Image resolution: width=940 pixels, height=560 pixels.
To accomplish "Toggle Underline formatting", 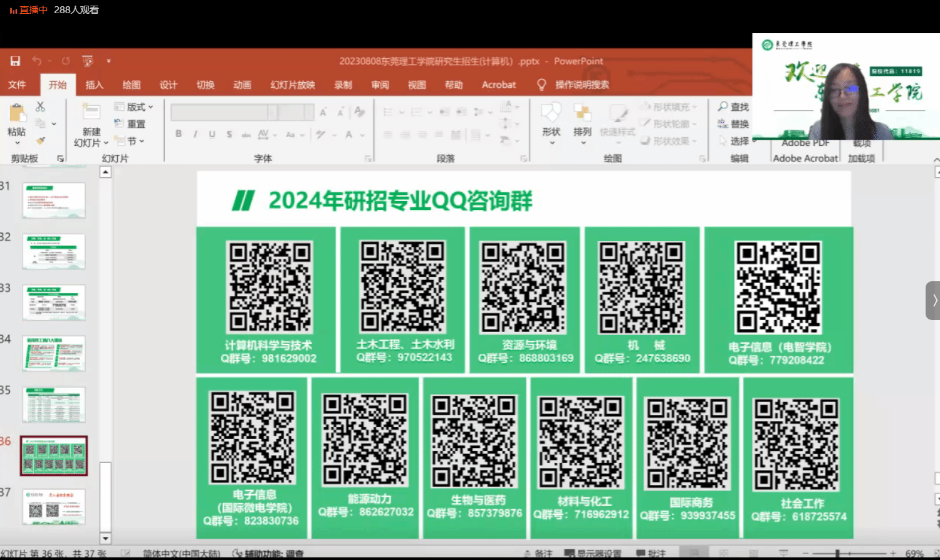I will click(x=212, y=134).
